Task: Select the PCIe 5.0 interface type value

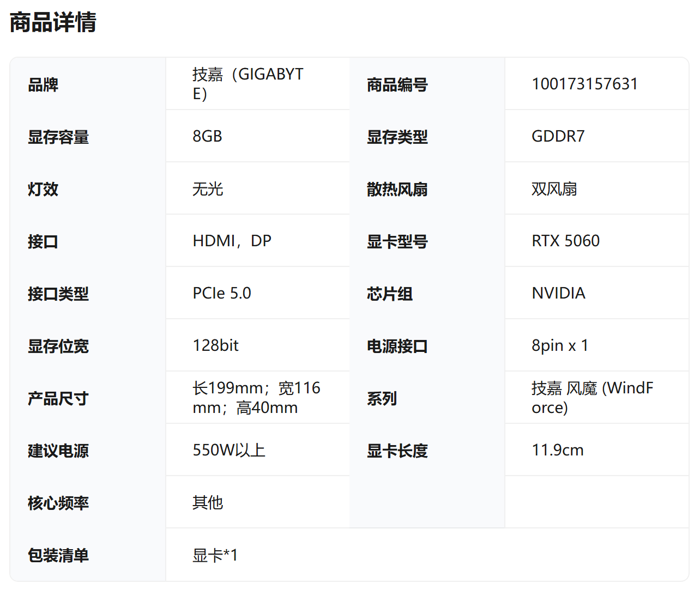Action: click(x=222, y=293)
